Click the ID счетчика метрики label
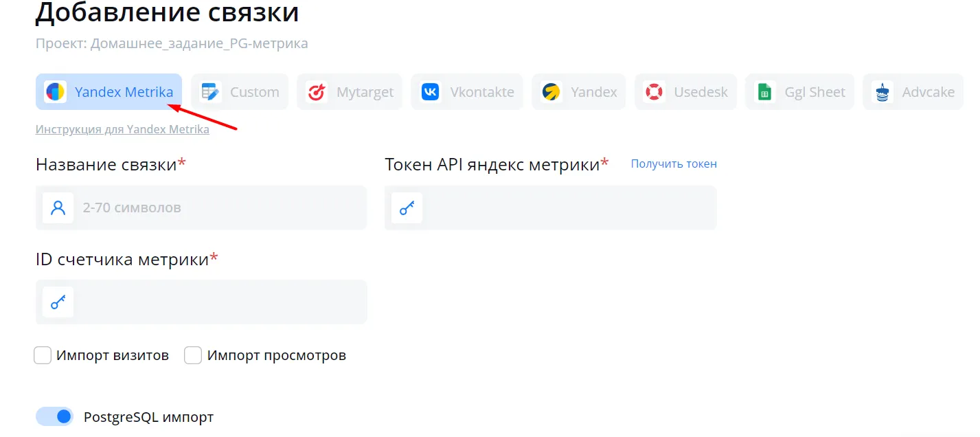This screenshot has height=437, width=980. 122,259
